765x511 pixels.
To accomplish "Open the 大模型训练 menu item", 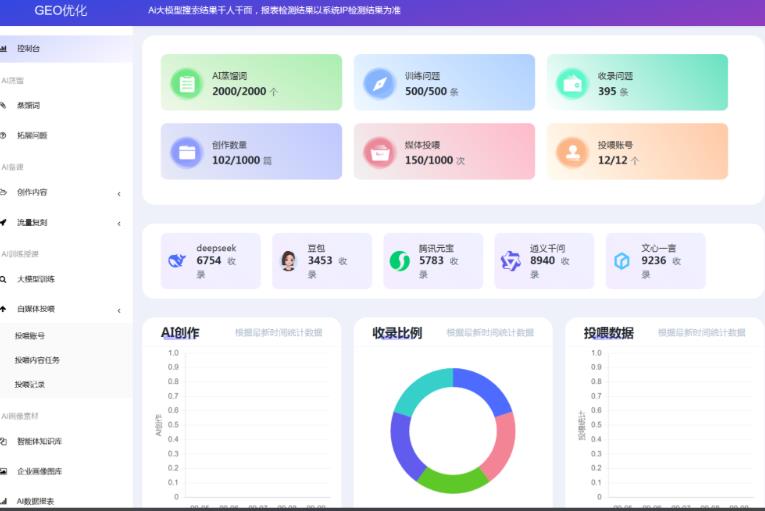I will (x=66, y=279).
